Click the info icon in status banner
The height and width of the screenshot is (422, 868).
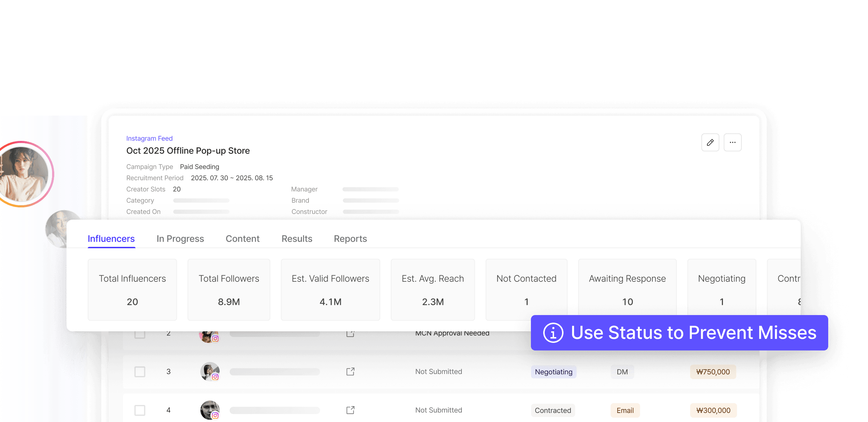(x=553, y=333)
